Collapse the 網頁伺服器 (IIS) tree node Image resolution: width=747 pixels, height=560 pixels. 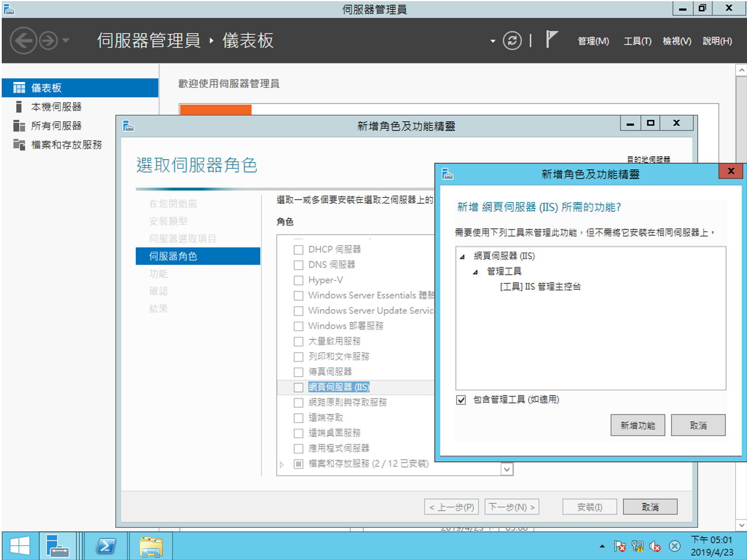pyautogui.click(x=462, y=256)
